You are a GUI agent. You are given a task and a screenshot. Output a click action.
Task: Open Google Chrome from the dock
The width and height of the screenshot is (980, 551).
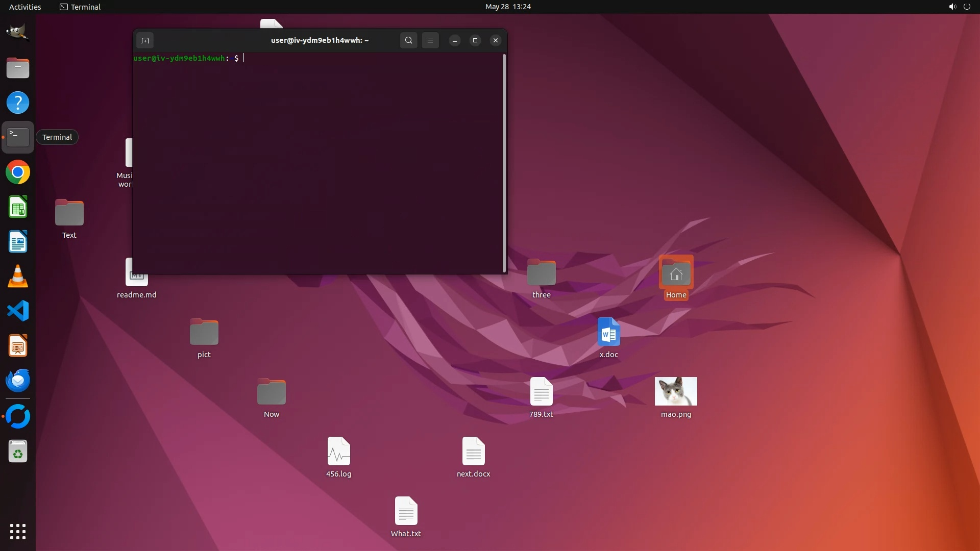18,172
